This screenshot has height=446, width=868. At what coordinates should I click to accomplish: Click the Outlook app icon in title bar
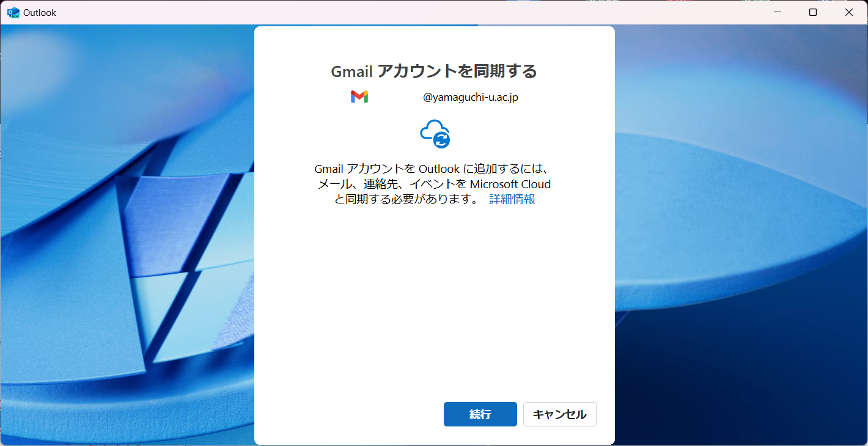point(13,12)
